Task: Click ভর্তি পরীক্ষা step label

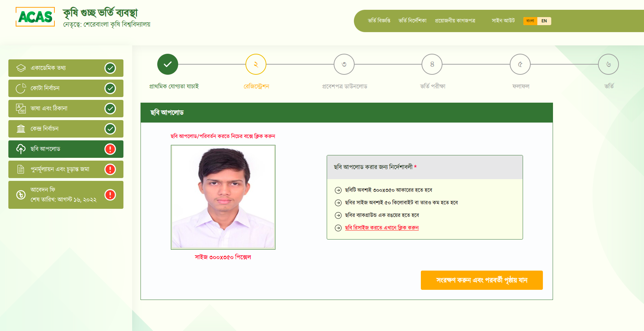Action: [433, 86]
